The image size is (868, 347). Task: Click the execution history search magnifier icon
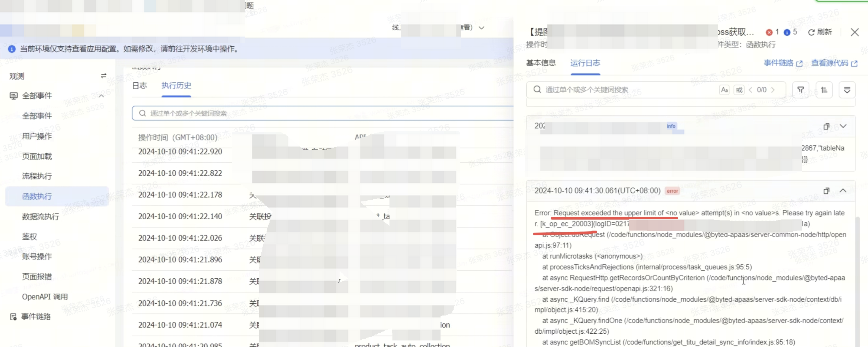pos(142,113)
